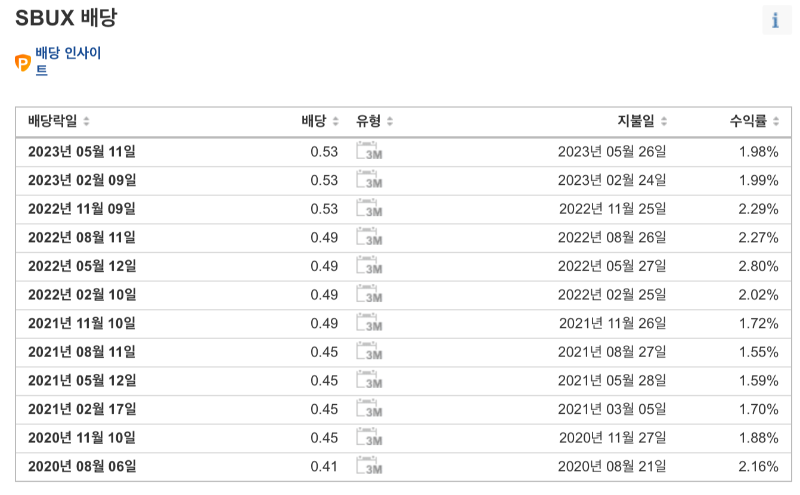Click the 1.59% yield value
Screen dimensions: 800x495
759,380
